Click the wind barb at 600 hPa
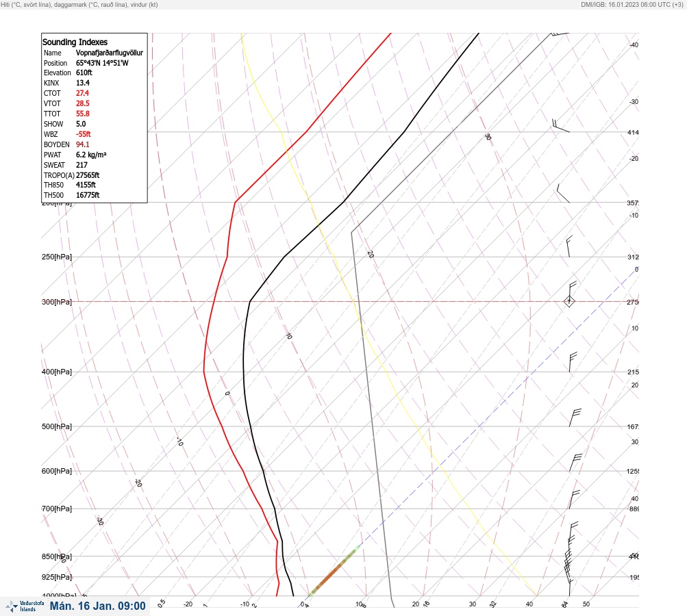Image resolution: width=687 pixels, height=616 pixels. [575, 463]
